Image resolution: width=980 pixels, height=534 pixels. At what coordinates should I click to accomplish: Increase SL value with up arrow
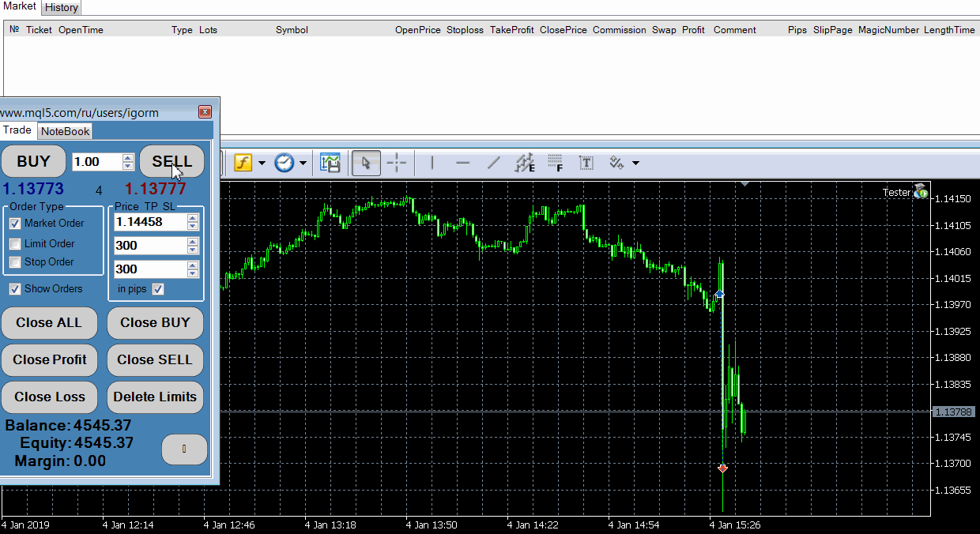pos(193,265)
